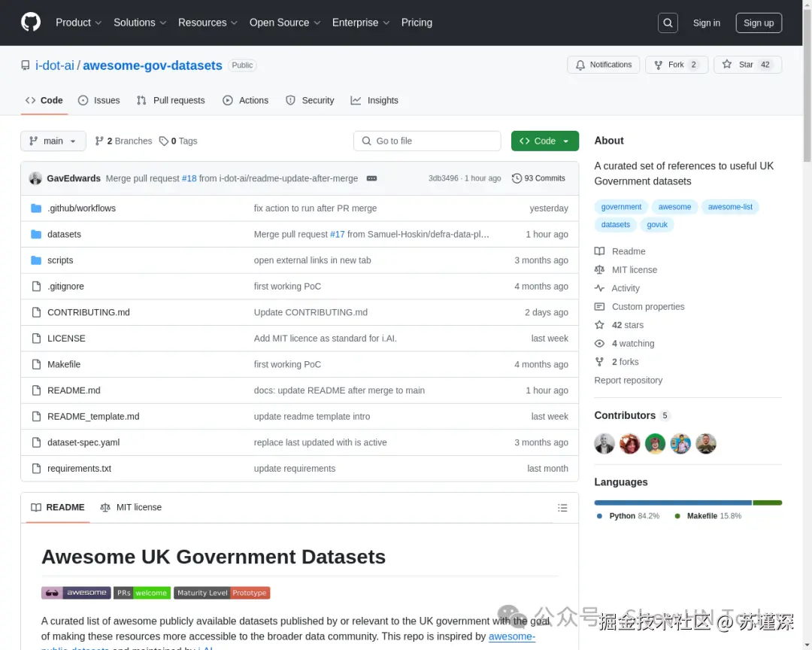Open the Enterprise menu

[360, 23]
